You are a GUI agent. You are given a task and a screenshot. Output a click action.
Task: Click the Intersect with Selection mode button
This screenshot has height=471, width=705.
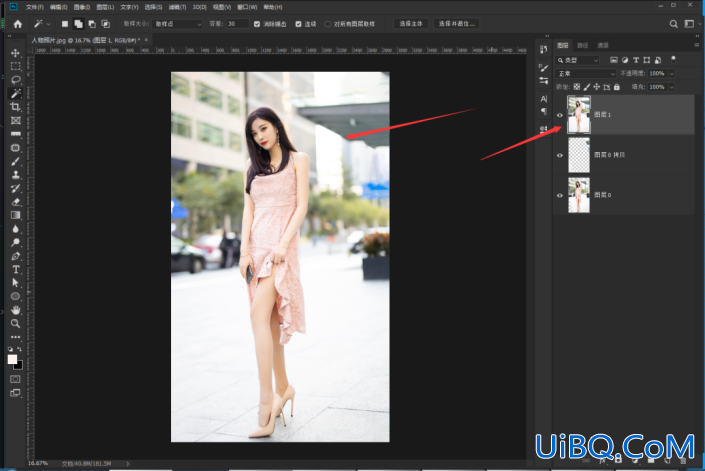106,24
